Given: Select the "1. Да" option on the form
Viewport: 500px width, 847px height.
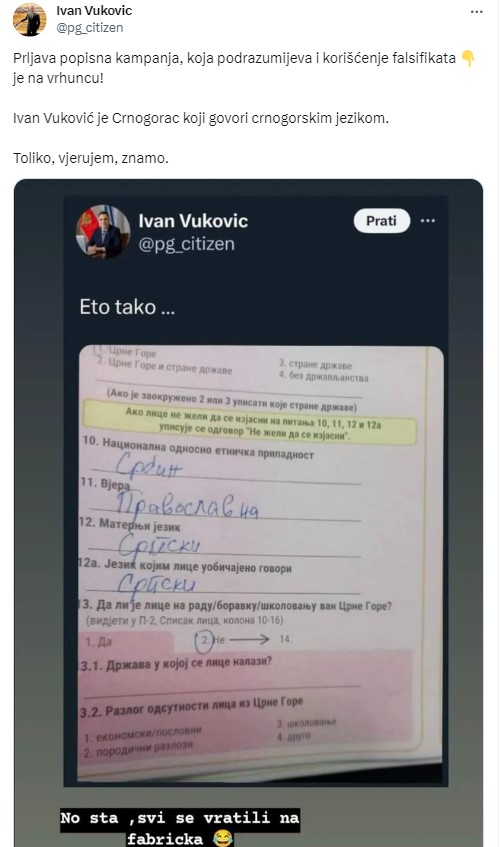Looking at the screenshot, I should point(98,642).
